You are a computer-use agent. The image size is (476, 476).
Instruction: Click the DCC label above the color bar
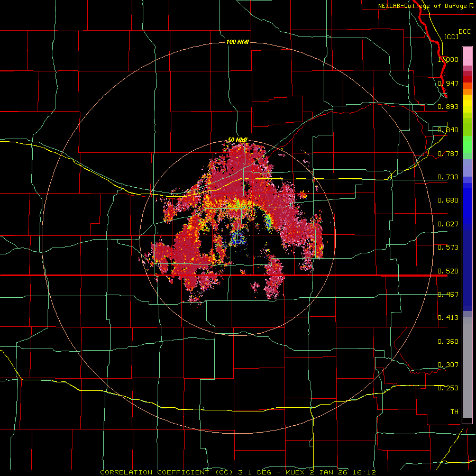(x=464, y=32)
